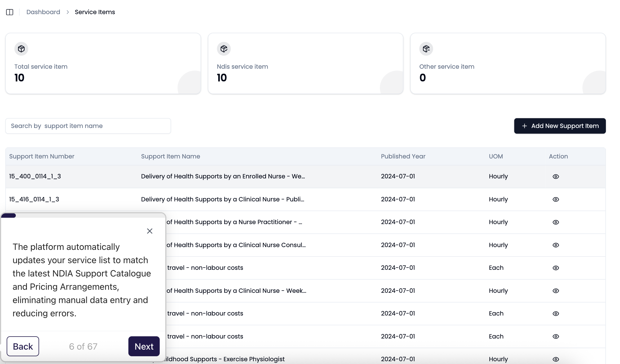The height and width of the screenshot is (364, 620).
Task: Click the tour progress bar indicator
Action: [9, 216]
